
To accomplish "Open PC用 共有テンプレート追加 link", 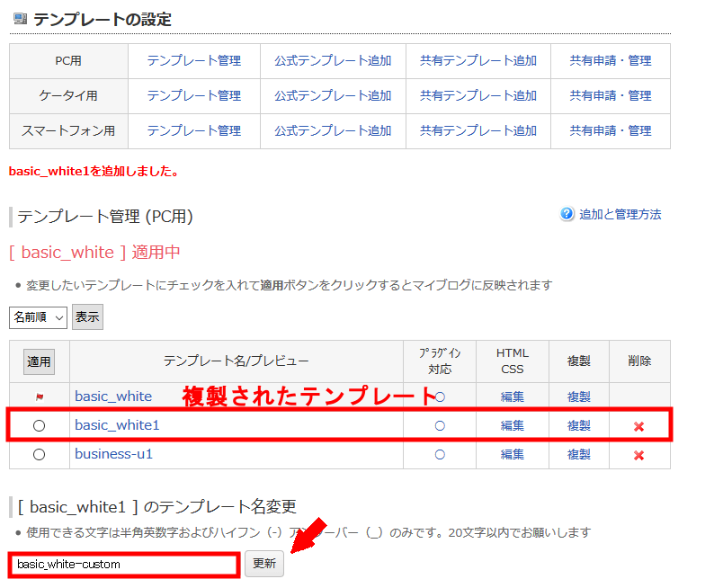I will (x=478, y=61).
